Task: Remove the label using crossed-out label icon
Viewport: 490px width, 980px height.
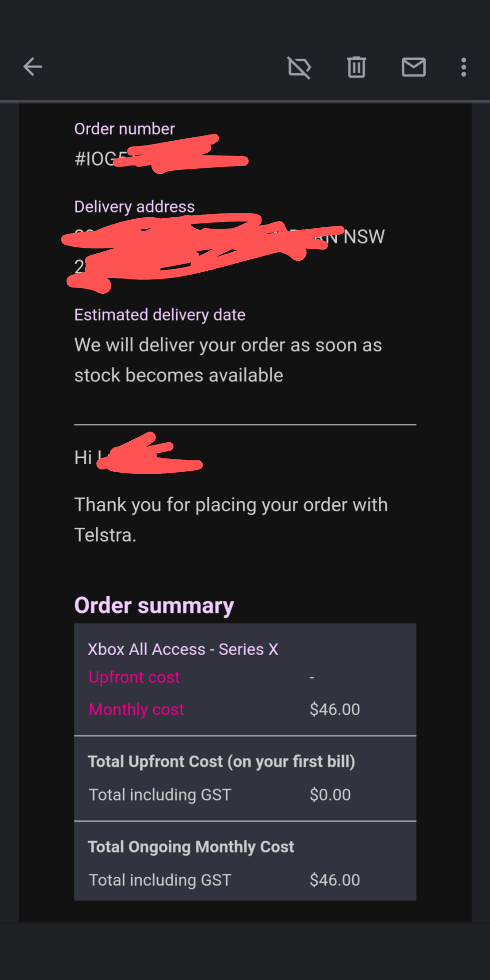Action: point(299,67)
